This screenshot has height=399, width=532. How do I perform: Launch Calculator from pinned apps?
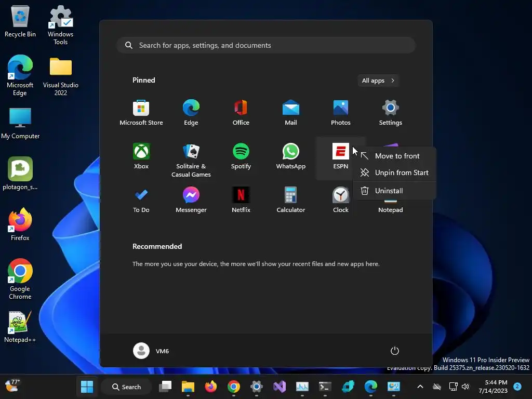coord(291,200)
